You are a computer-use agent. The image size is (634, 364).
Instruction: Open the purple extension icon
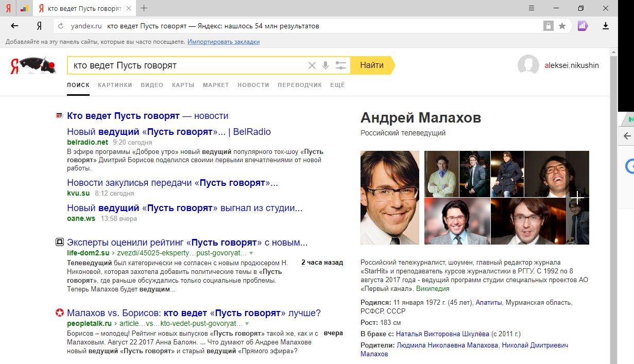click(582, 26)
